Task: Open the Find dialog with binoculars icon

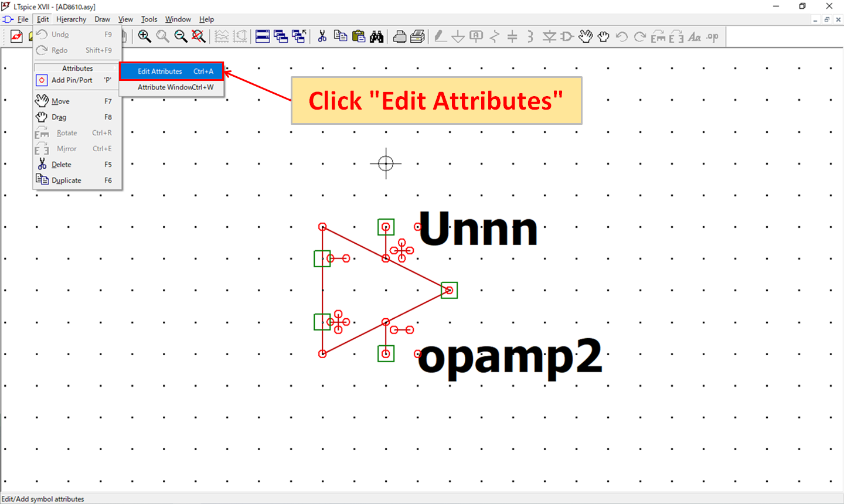Action: (377, 36)
